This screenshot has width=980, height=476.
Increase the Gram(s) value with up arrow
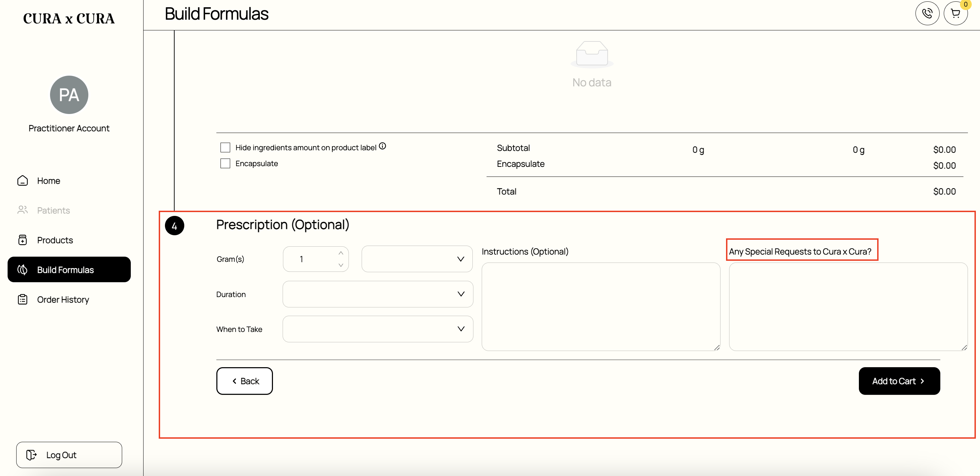click(341, 253)
